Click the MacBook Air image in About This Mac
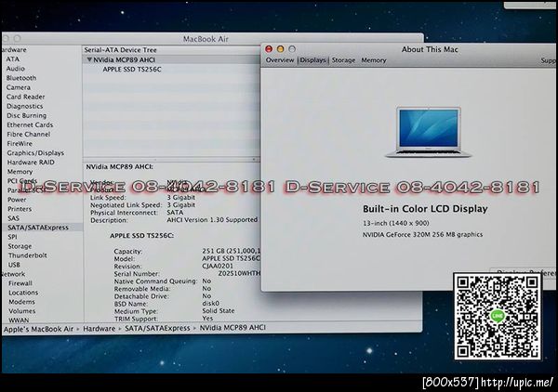558x392 pixels. (x=429, y=132)
